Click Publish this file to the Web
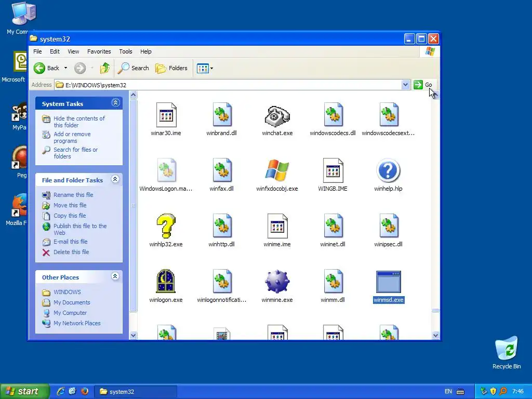532x399 pixels. coord(80,229)
